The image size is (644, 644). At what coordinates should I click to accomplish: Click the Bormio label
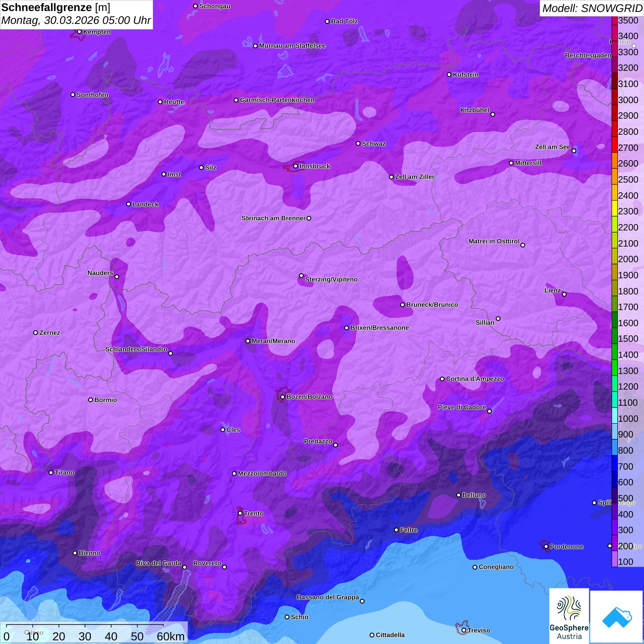[105, 400]
